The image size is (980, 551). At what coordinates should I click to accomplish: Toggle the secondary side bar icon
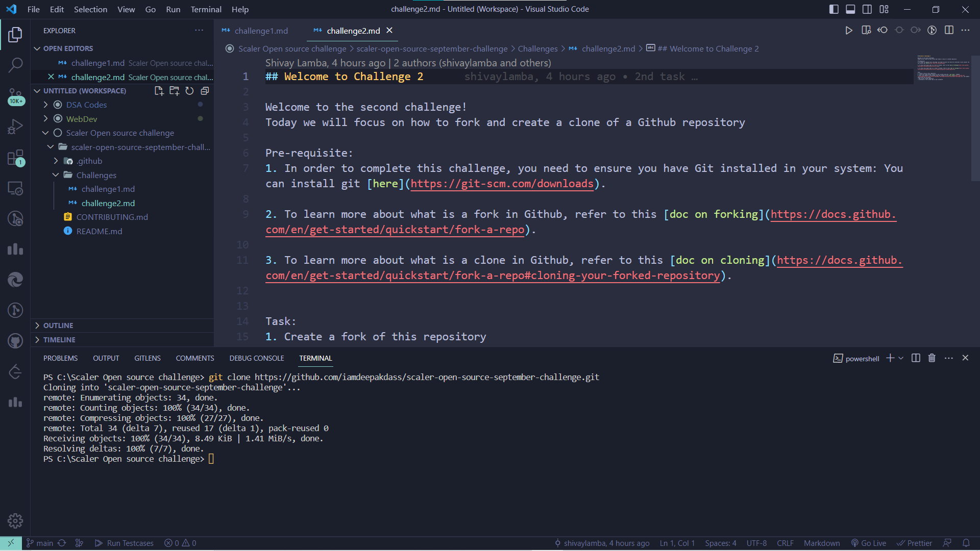[867, 9]
